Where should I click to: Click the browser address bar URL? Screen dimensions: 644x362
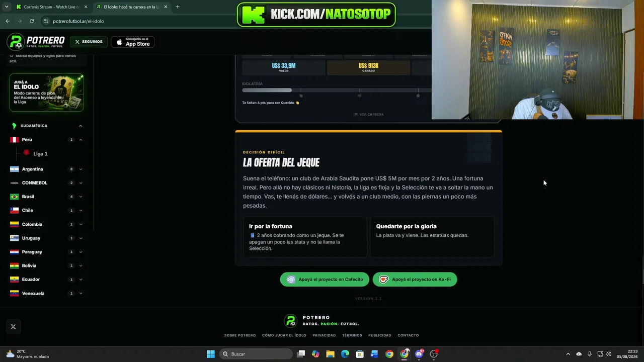click(78, 21)
